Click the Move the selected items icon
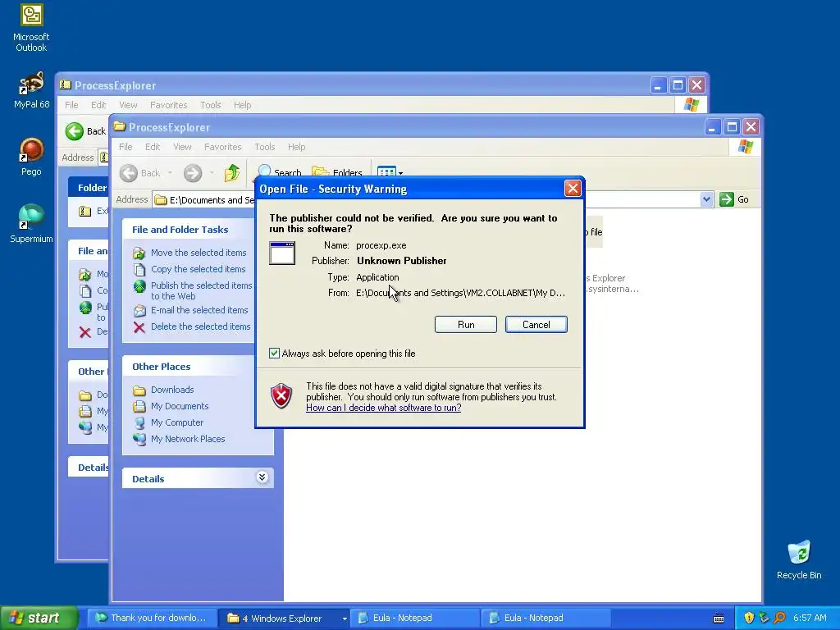840x630 pixels. tap(139, 253)
